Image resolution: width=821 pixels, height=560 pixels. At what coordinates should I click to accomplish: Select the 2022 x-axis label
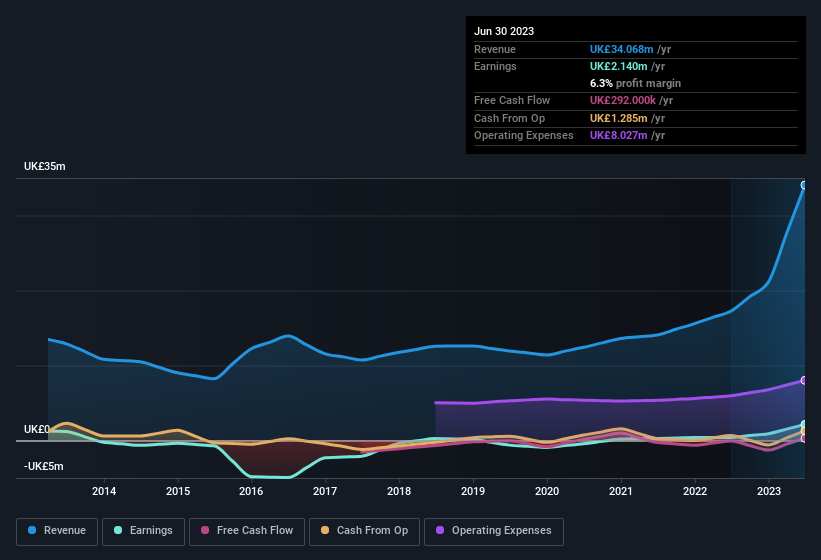coord(695,491)
